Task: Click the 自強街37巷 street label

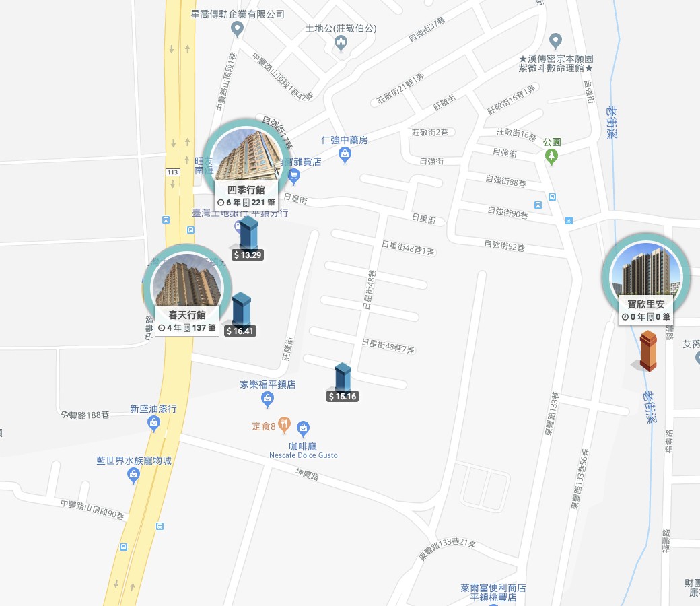Action: click(x=427, y=29)
